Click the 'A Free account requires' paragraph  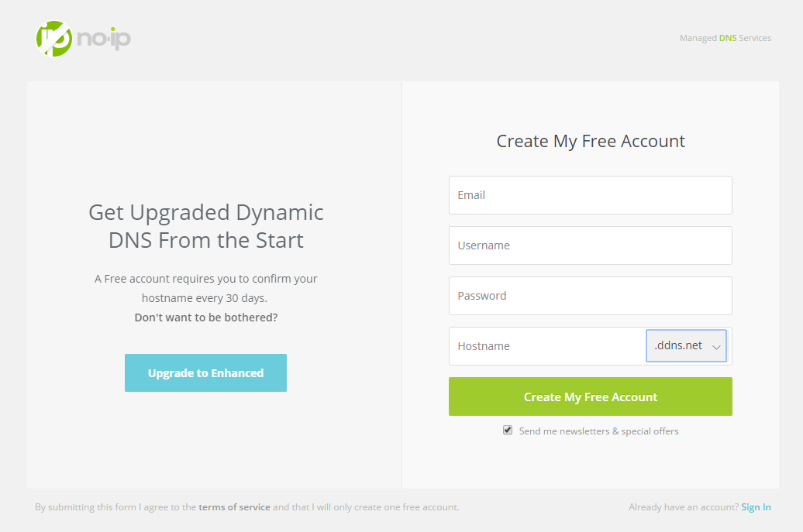tap(205, 287)
